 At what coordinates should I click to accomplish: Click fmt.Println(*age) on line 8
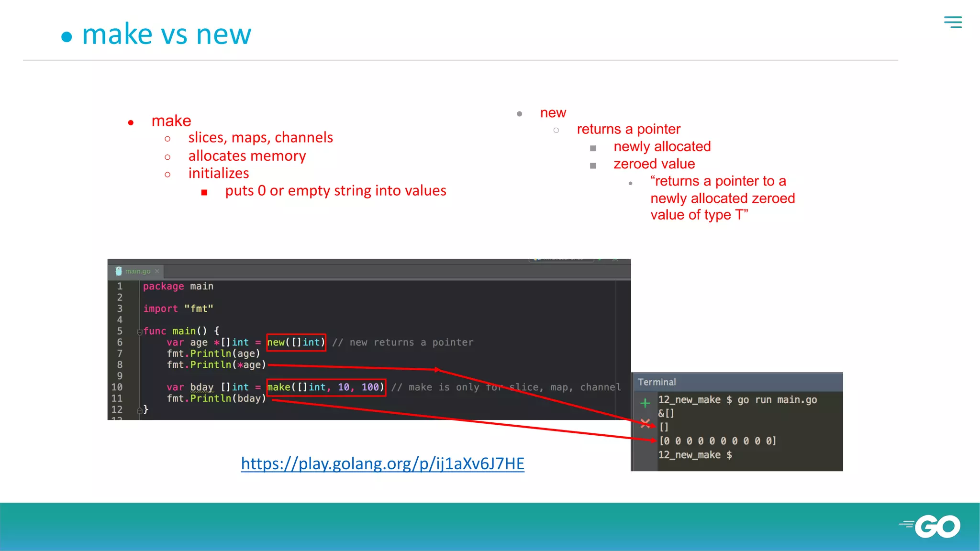coord(216,365)
